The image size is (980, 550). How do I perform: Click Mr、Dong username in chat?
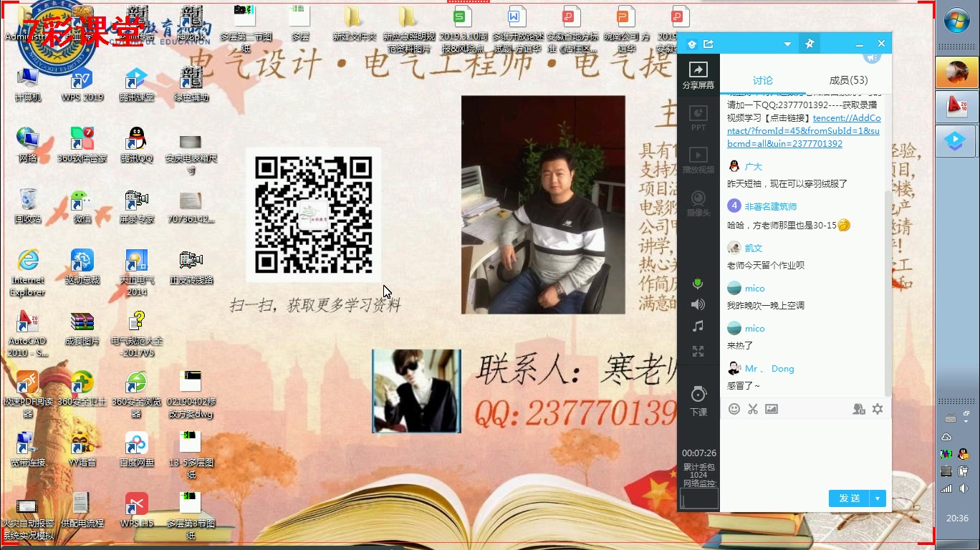point(769,369)
